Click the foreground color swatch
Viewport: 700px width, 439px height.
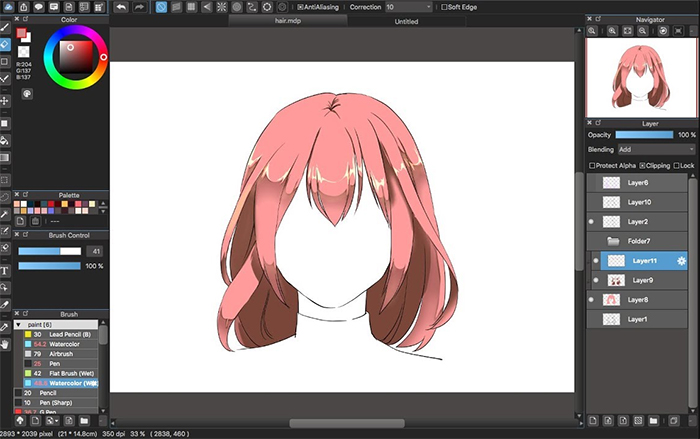click(21, 33)
